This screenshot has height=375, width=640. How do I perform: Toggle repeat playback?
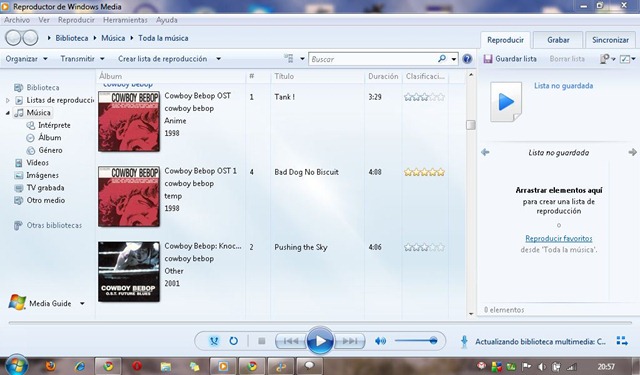[x=233, y=341]
